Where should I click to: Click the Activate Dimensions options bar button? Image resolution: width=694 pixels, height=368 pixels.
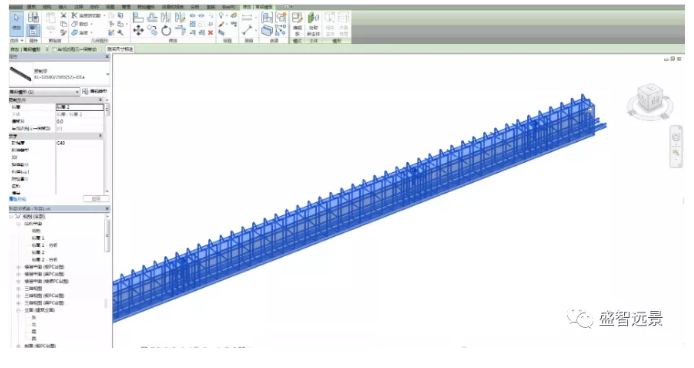(120, 49)
